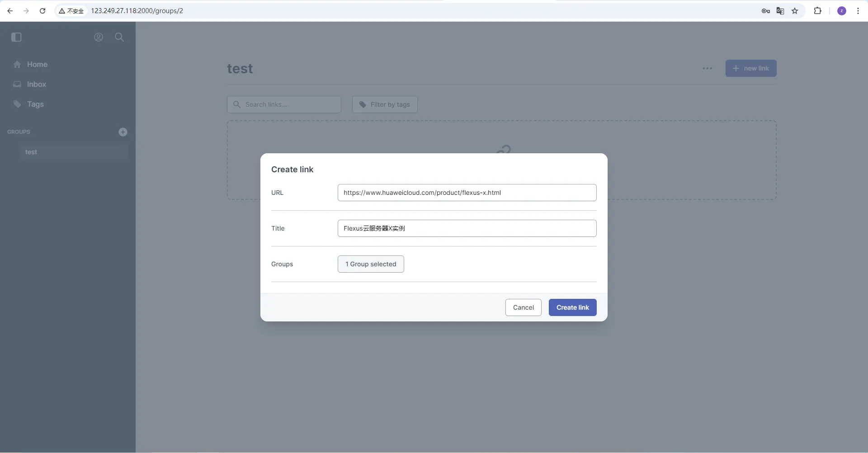The width and height of the screenshot is (868, 453).
Task: Add a new group with plus icon
Action: pos(123,132)
